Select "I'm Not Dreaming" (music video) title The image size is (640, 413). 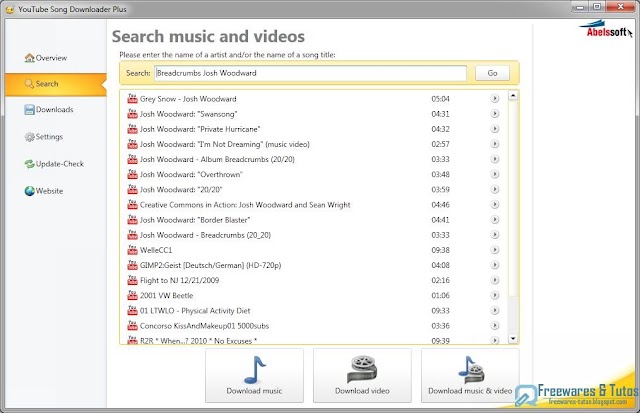(225, 144)
